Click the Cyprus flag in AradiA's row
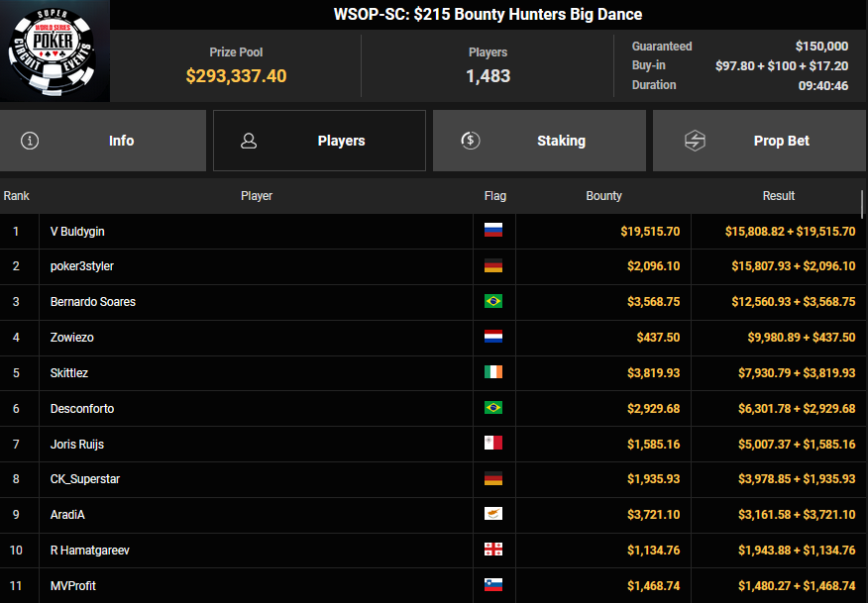868x603 pixels. click(x=493, y=514)
